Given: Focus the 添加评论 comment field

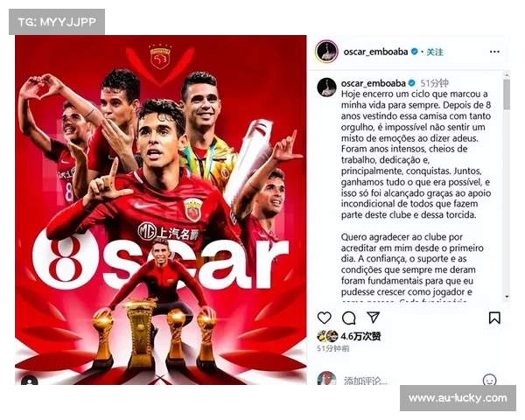Looking at the screenshot, I should (365, 381).
